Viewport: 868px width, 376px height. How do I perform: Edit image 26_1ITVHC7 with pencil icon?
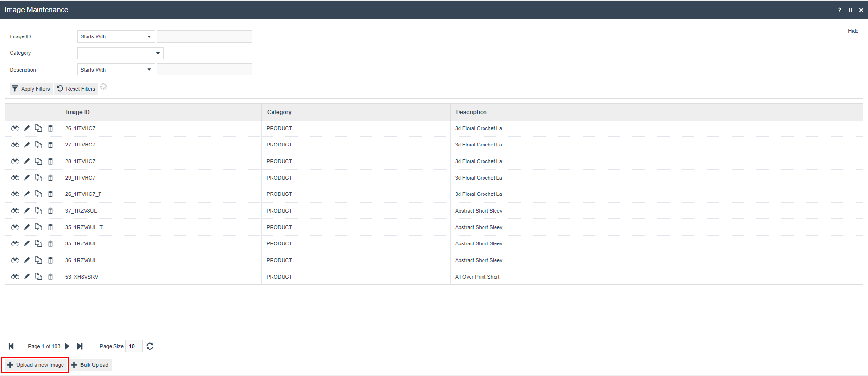[27, 128]
